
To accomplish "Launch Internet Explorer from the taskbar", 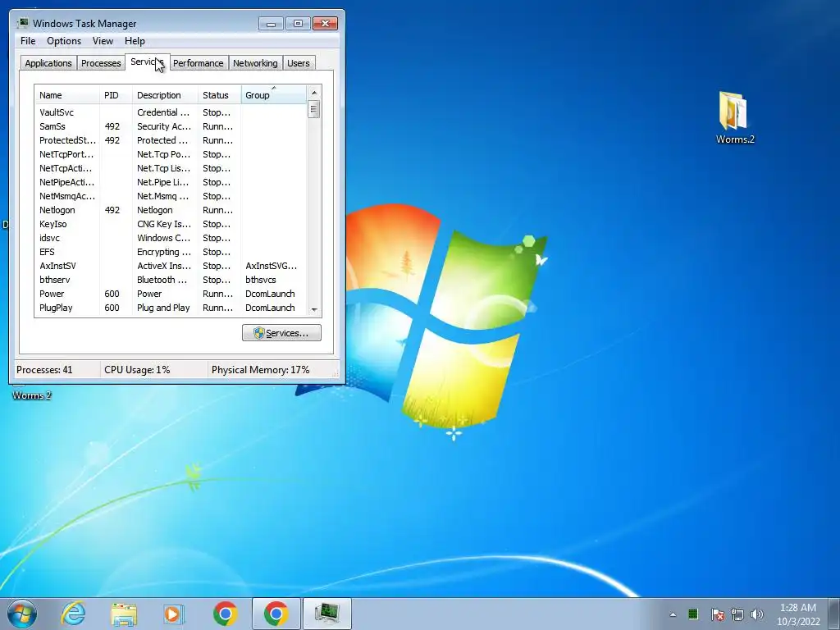I will click(x=73, y=614).
